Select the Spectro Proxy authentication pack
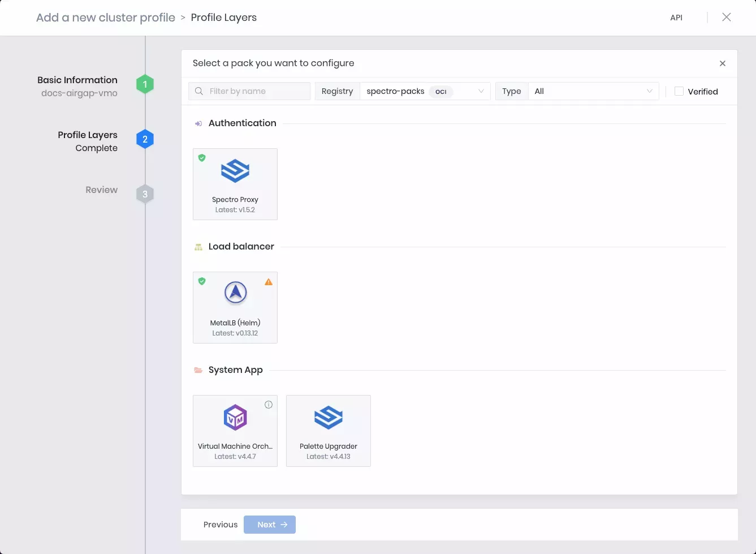Image resolution: width=756 pixels, height=554 pixels. [235, 184]
